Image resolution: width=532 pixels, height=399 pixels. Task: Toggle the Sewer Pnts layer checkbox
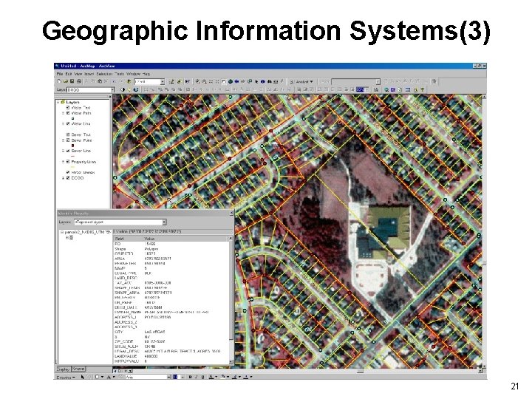pos(68,140)
